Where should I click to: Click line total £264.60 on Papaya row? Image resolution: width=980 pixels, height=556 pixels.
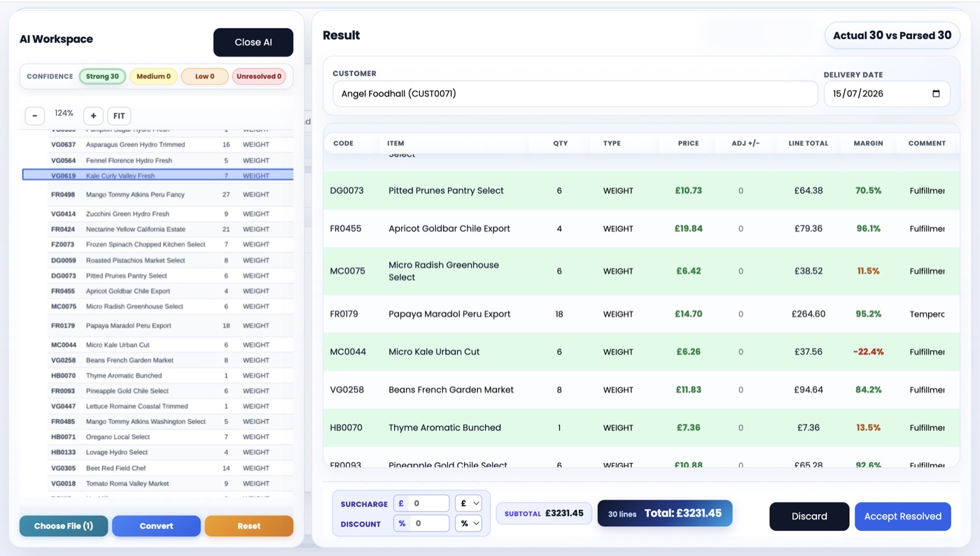coord(808,314)
